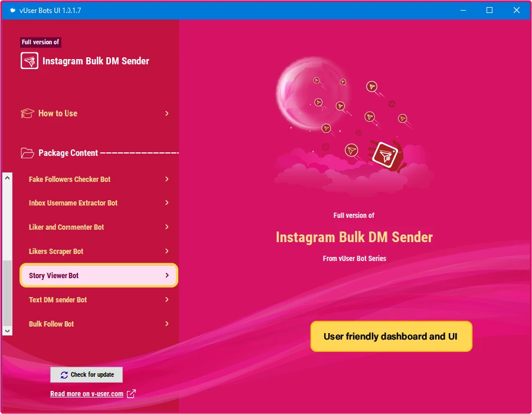Viewport: 532px width, 414px height.
Task: Click the package list scroll up arrow
Action: point(8,178)
